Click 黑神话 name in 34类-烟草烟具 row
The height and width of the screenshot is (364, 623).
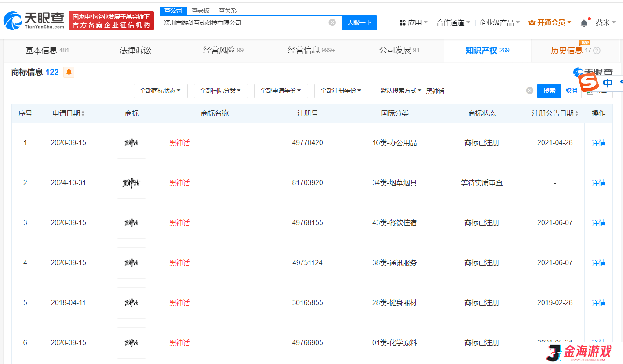179,183
